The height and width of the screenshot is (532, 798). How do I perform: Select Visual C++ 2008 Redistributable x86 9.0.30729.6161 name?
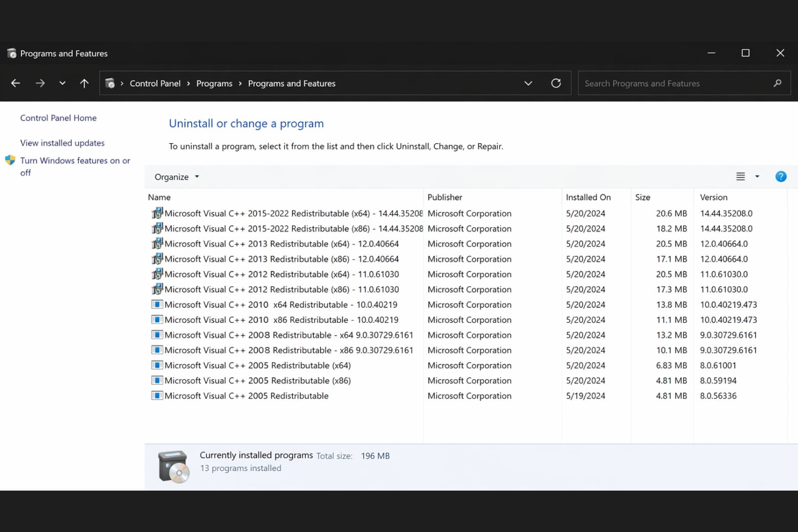pos(289,350)
